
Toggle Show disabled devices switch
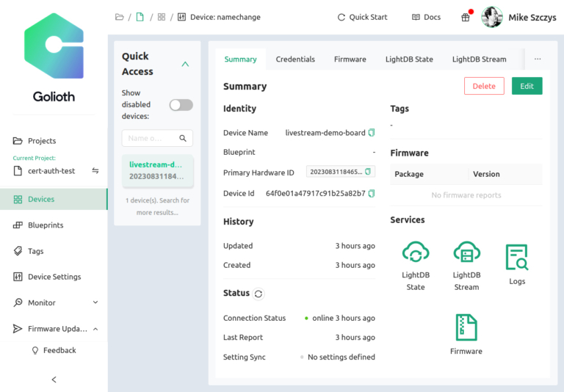point(181,105)
